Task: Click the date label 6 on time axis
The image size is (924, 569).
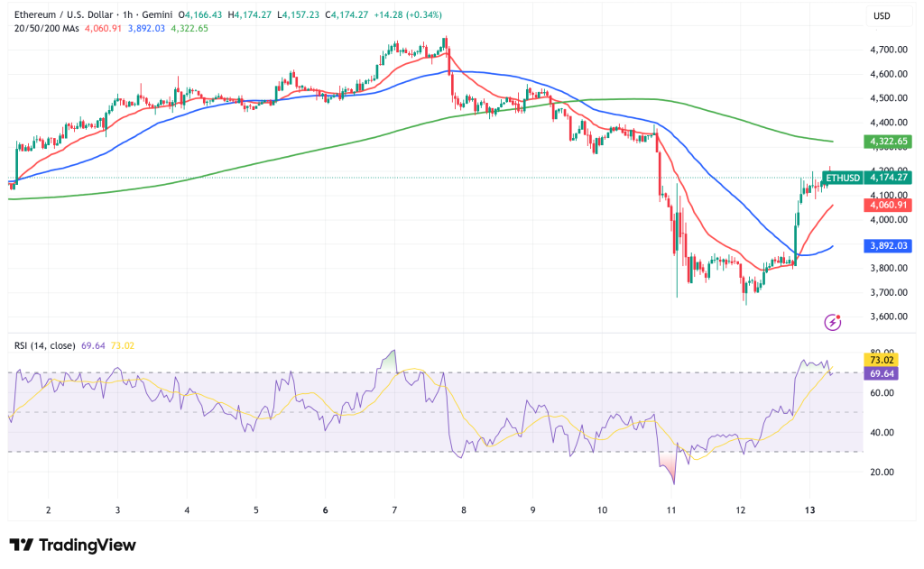Action: 326,509
